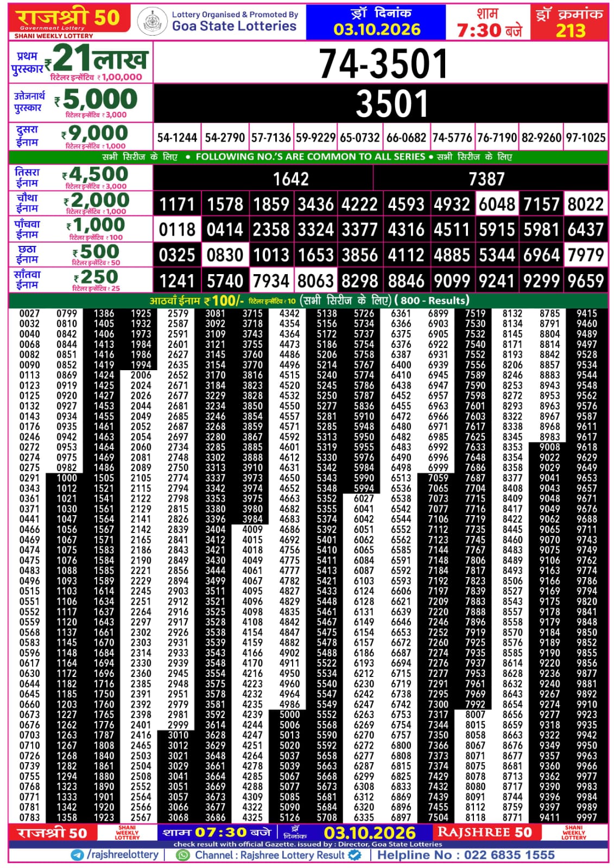This screenshot has height=868, width=614.
Task: Click second prize number 74-5776
Action: pyautogui.click(x=452, y=138)
